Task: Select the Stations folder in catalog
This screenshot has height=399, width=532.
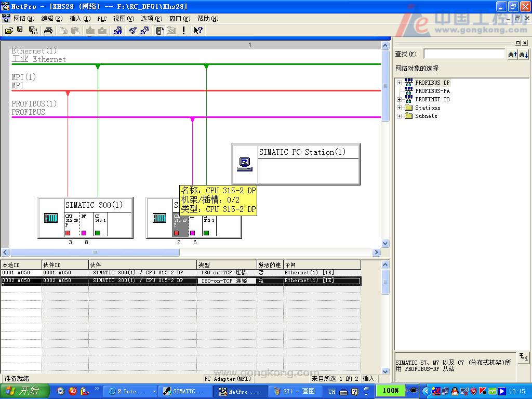Action: [428, 108]
